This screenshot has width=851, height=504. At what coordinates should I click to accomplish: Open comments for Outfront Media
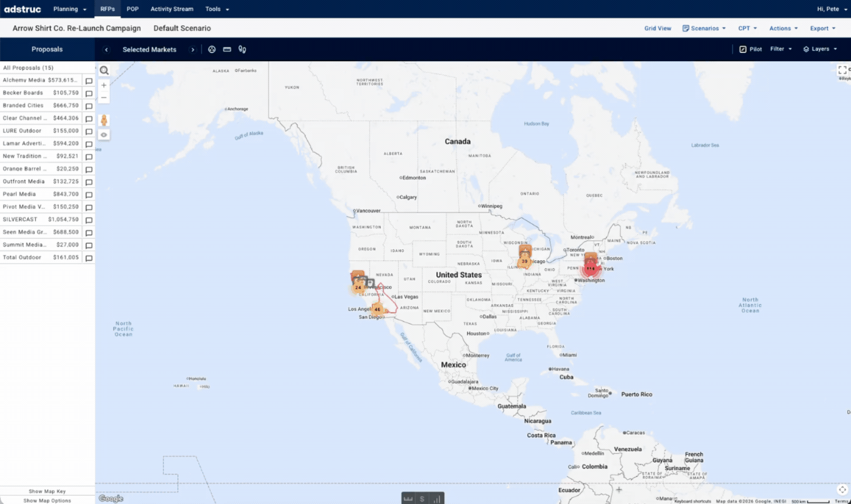(x=89, y=182)
